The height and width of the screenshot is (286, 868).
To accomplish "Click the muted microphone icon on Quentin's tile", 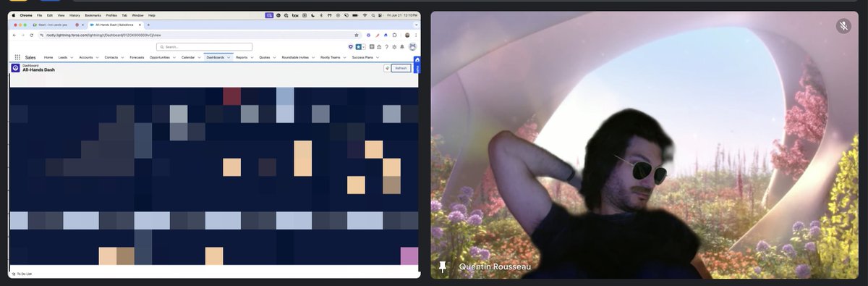I will pos(843,26).
